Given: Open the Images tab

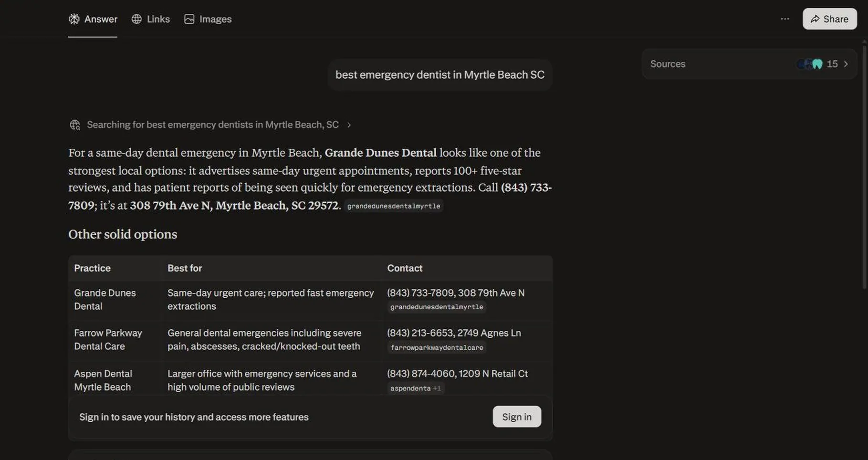Looking at the screenshot, I should click(208, 19).
